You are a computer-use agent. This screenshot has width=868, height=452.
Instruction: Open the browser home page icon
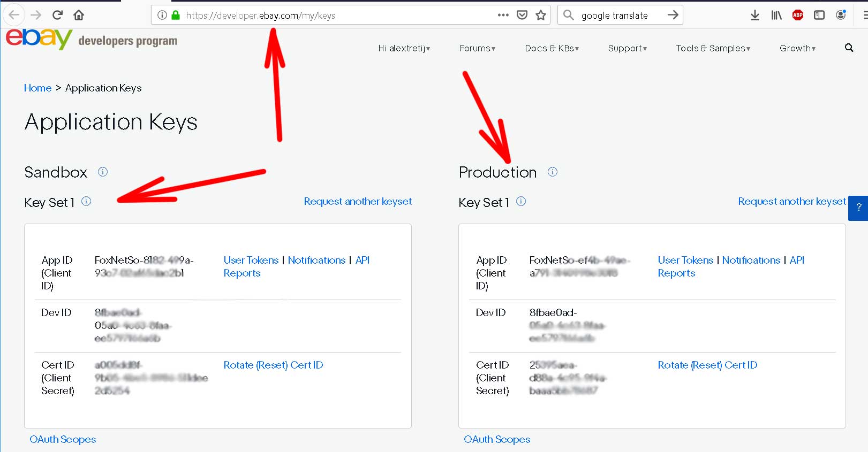(x=79, y=15)
